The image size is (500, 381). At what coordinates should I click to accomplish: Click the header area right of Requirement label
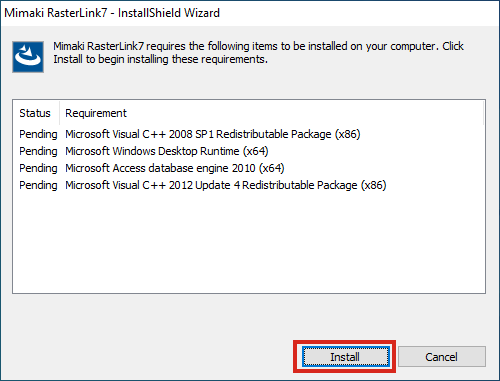[x=305, y=113]
